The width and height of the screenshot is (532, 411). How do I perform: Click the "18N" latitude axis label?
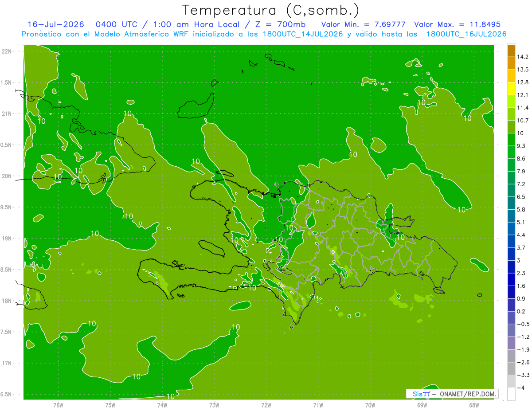click(6, 301)
